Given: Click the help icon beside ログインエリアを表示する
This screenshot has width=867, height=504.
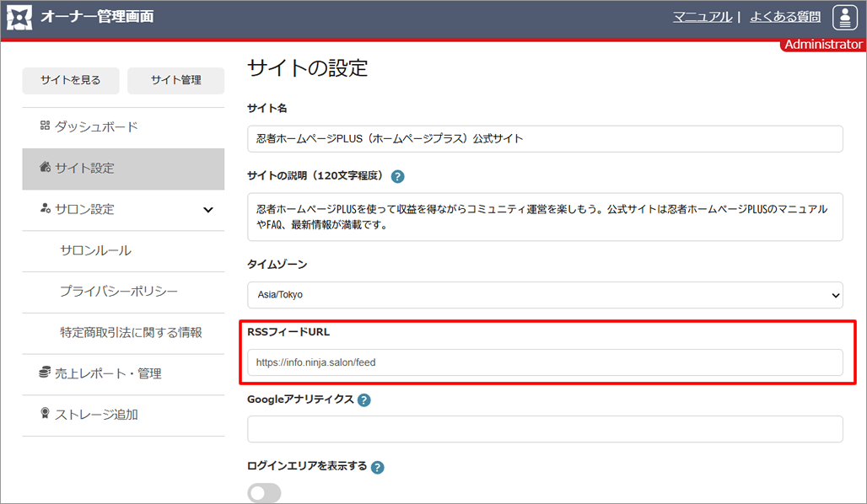Looking at the screenshot, I should click(x=378, y=468).
